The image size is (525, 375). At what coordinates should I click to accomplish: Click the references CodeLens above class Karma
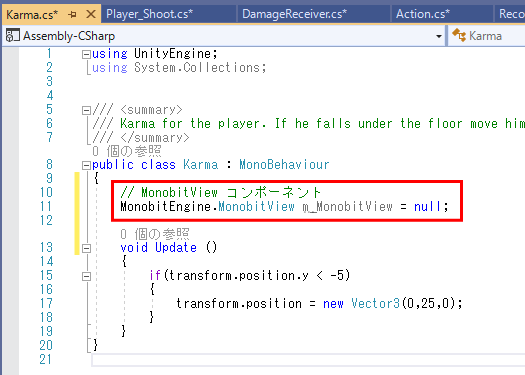tap(127, 151)
